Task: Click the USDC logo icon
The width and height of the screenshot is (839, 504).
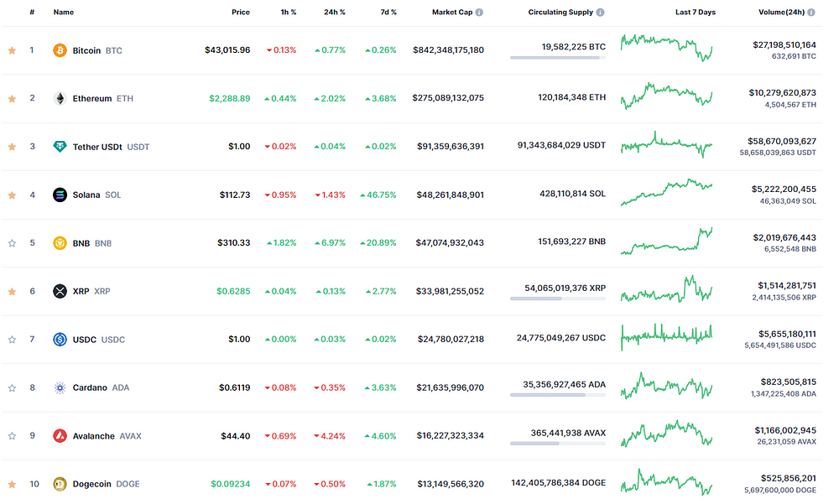Action: (x=60, y=339)
